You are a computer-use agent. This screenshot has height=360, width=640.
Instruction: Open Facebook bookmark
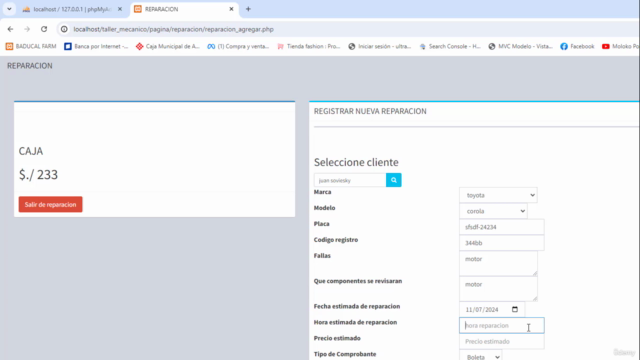click(577, 47)
